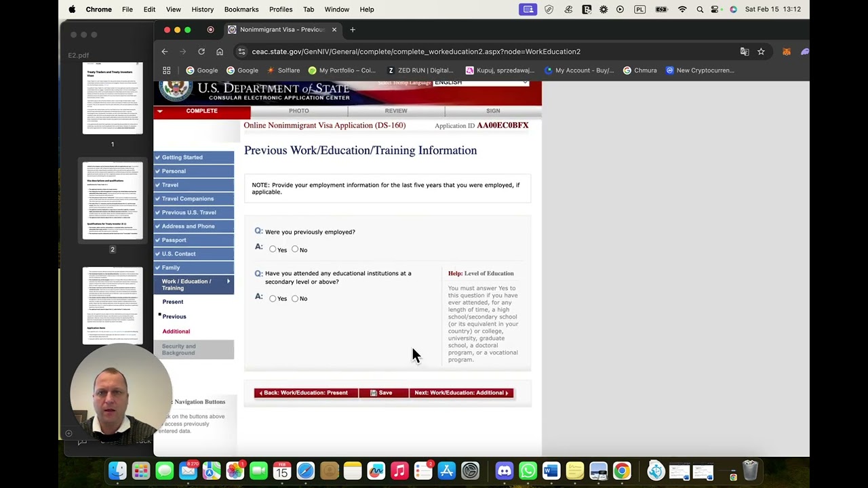Reload the page in Chrome
The image size is (868, 488).
coord(201,52)
